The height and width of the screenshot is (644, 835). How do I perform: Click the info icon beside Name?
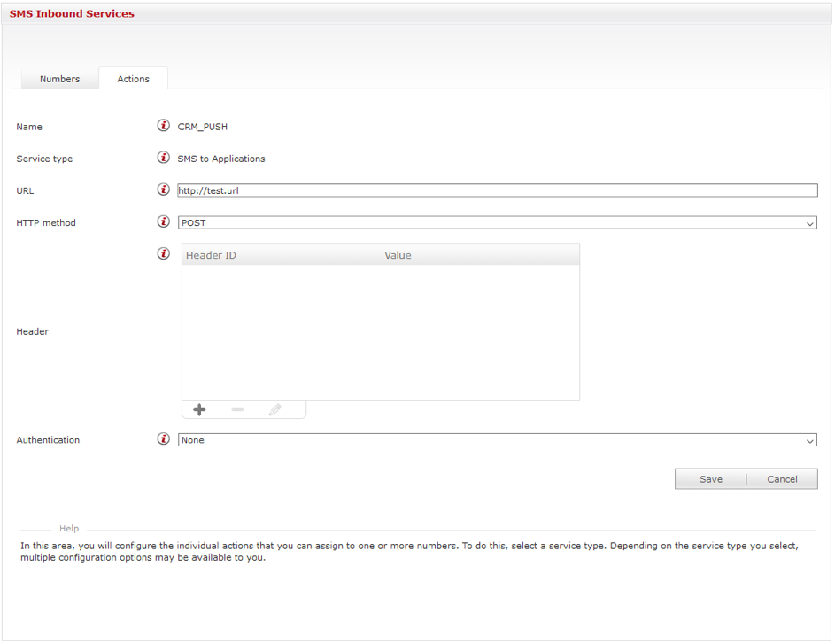coord(163,126)
